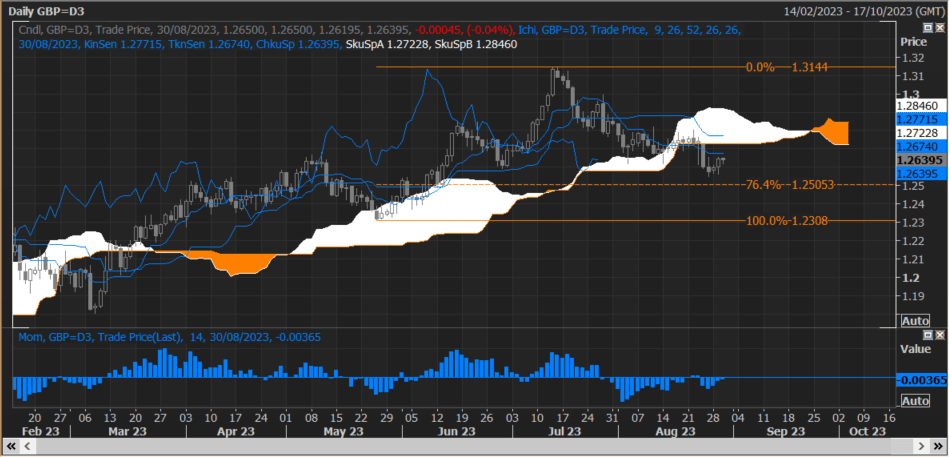This screenshot has height=457, width=949.
Task: Toggle Auto scaling on the Price axis
Action: pos(914,320)
